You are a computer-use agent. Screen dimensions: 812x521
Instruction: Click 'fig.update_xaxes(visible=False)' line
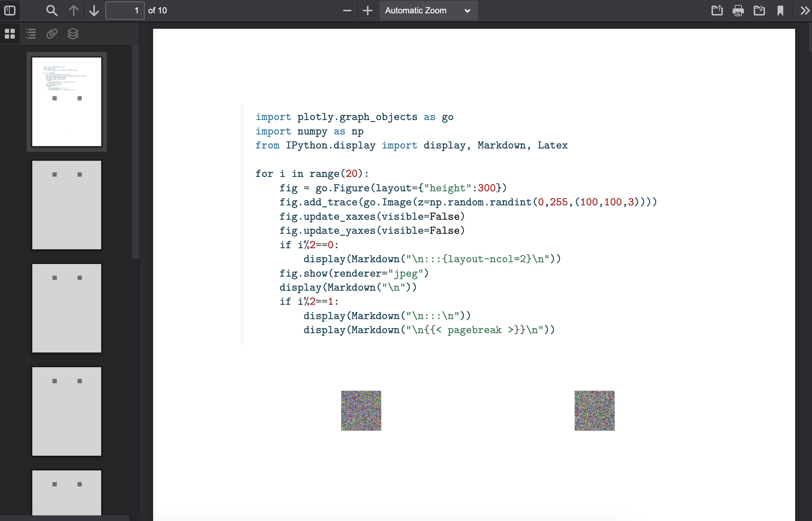coord(372,217)
